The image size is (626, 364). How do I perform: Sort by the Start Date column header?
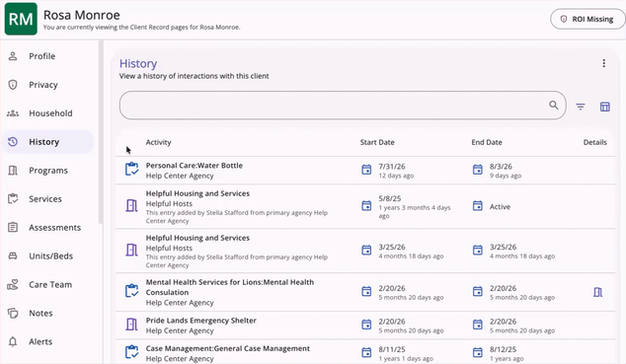click(x=377, y=142)
